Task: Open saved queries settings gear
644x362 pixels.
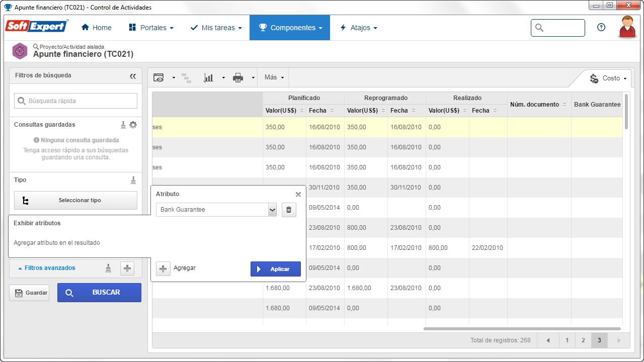Action: click(133, 125)
